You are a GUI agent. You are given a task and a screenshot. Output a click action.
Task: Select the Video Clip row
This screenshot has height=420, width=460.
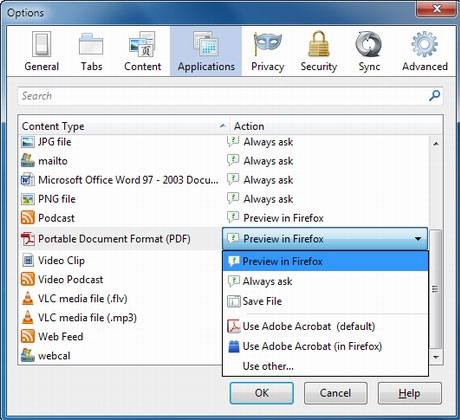[x=120, y=260]
